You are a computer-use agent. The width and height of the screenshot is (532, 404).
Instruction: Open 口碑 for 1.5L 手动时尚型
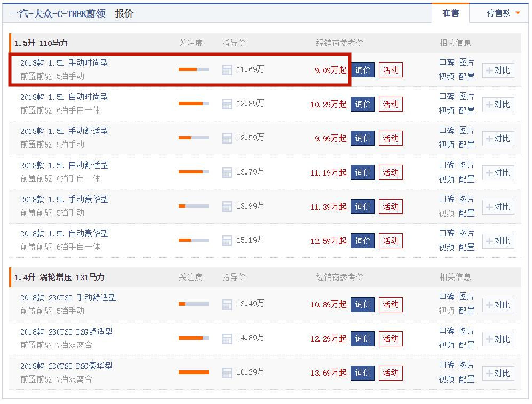tap(447, 62)
